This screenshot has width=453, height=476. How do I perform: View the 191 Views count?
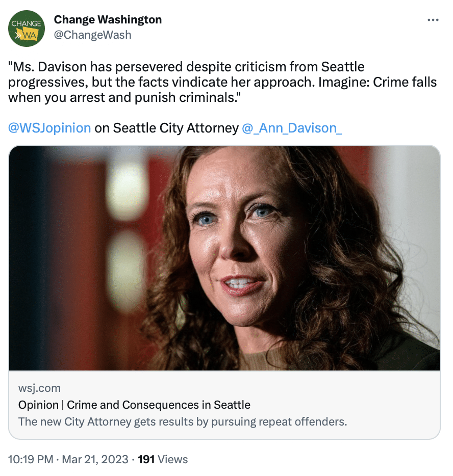pyautogui.click(x=163, y=459)
